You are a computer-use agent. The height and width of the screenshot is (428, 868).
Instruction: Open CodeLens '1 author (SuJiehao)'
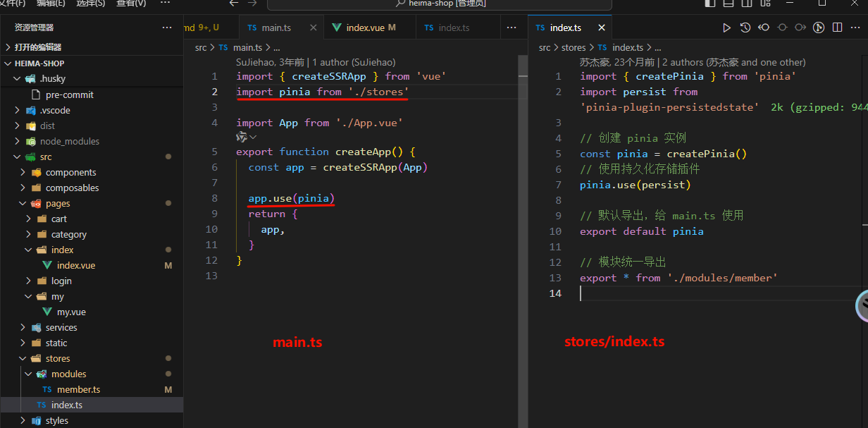click(x=354, y=62)
